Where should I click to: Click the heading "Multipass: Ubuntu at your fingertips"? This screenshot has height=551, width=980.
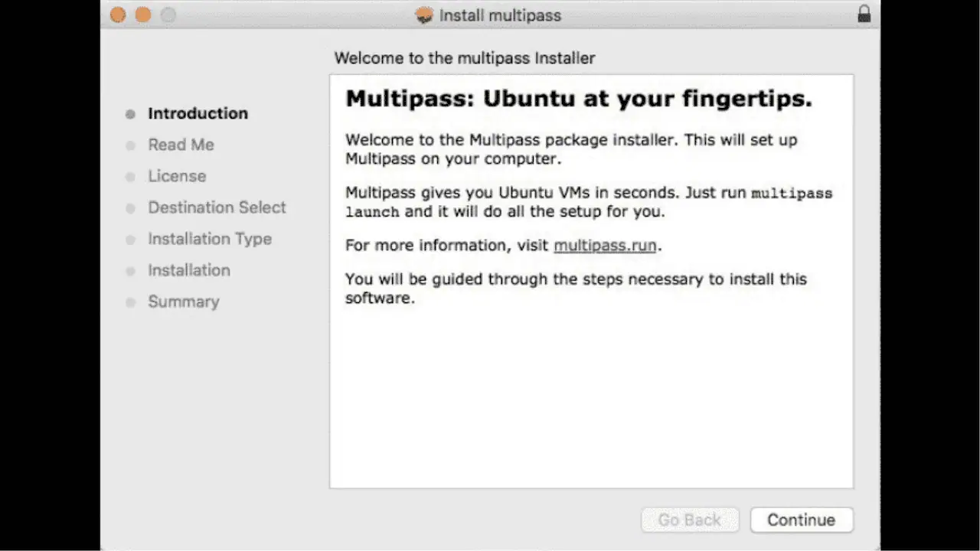click(579, 99)
